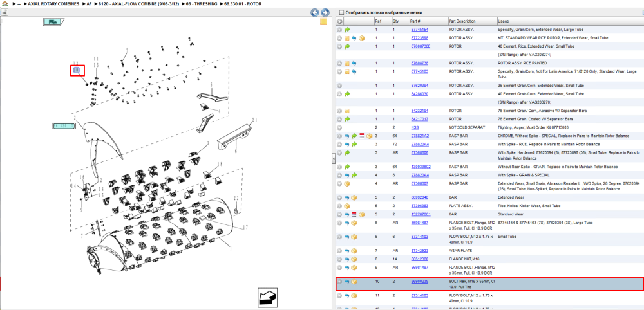This screenshot has height=310, width=644.
Task: Click blue arrow icon for part 86512380
Action: click(x=347, y=259)
